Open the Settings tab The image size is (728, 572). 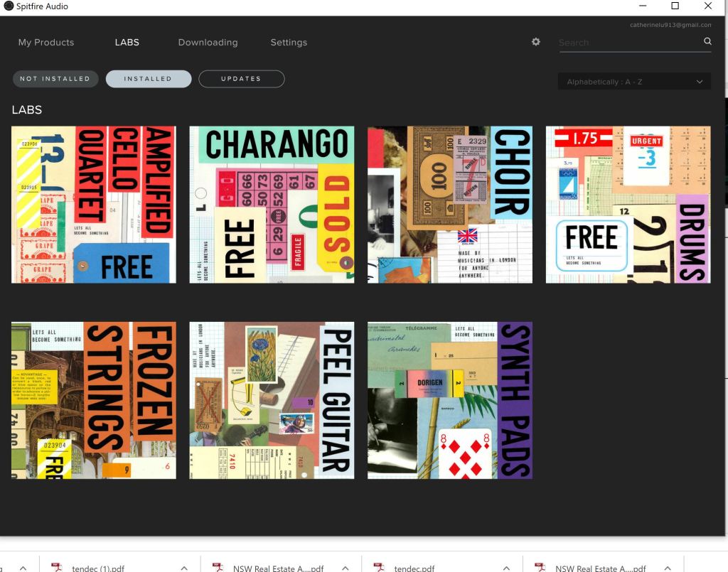coord(289,43)
